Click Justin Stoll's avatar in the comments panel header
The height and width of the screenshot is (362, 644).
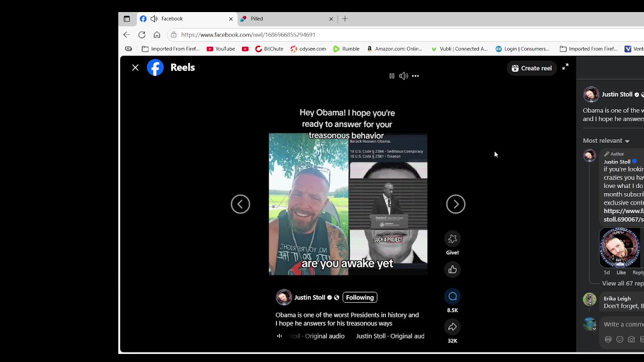(591, 95)
